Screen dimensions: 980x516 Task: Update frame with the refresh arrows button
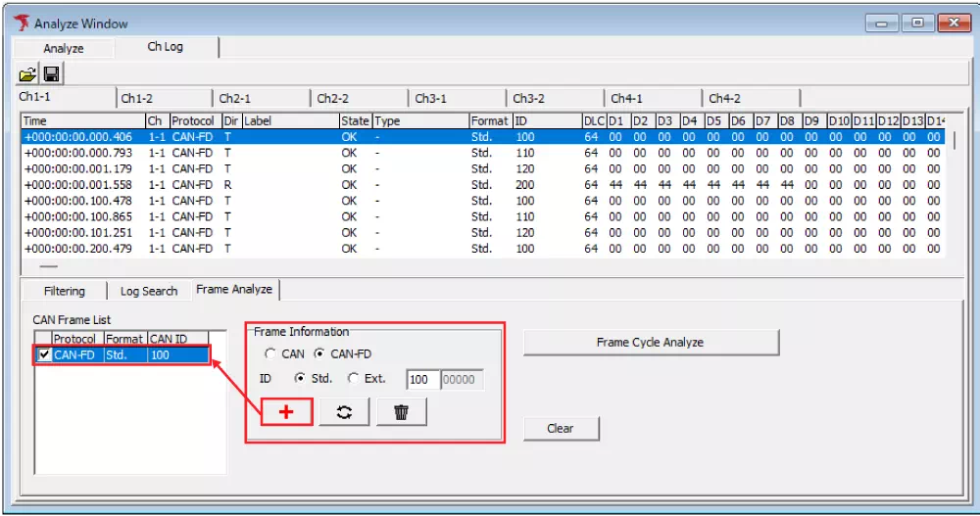point(344,411)
